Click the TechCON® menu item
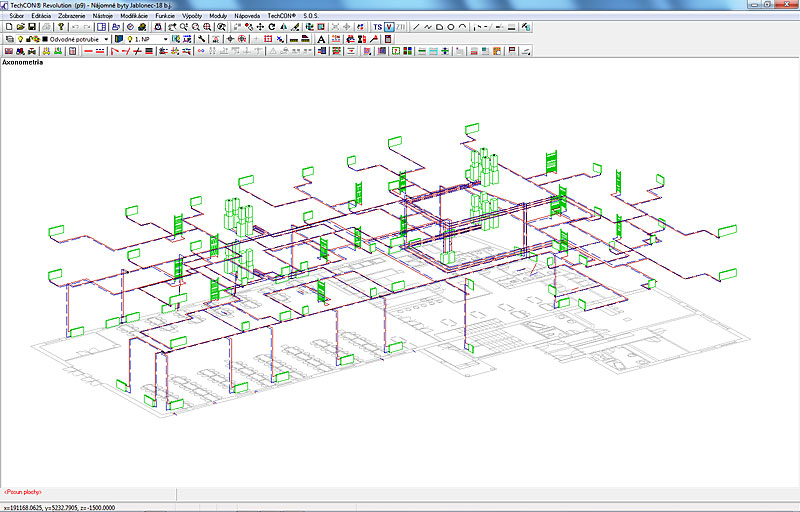800x512 pixels. pos(283,16)
